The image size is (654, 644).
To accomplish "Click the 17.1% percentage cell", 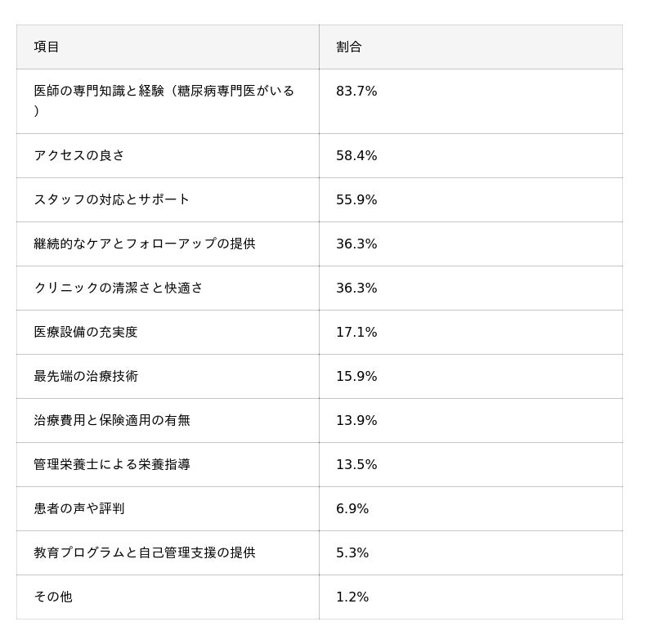I will tap(356, 333).
